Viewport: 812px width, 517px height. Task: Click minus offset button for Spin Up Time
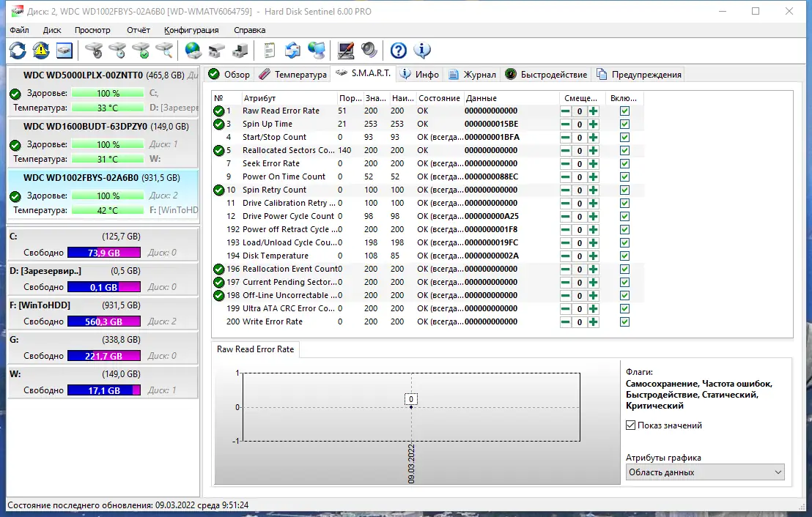coord(566,124)
